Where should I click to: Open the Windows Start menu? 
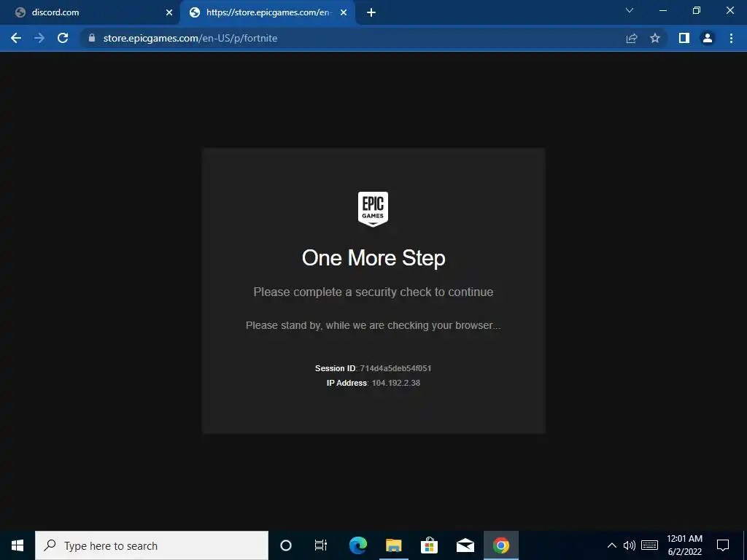pos(18,545)
